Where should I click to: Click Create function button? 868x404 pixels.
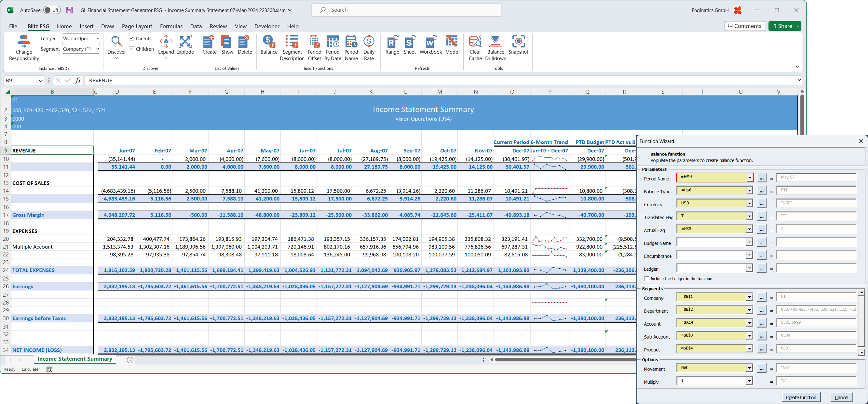[801, 397]
